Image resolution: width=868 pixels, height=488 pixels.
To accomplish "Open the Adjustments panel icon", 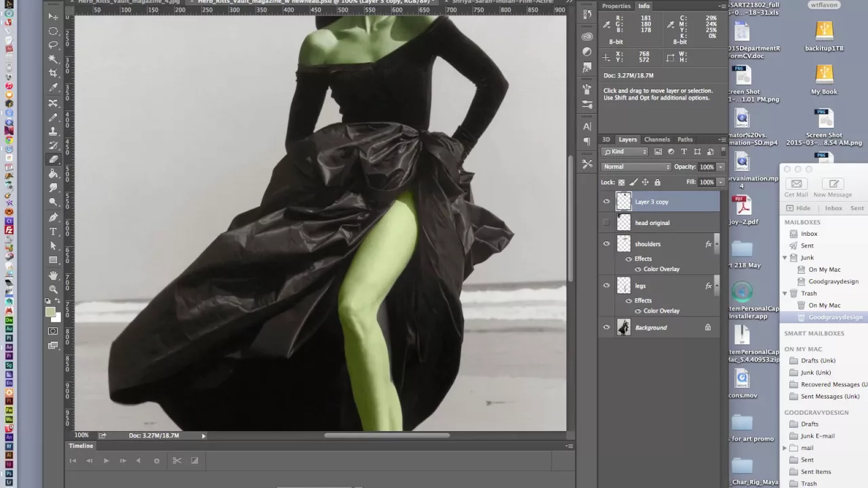I will 587,52.
